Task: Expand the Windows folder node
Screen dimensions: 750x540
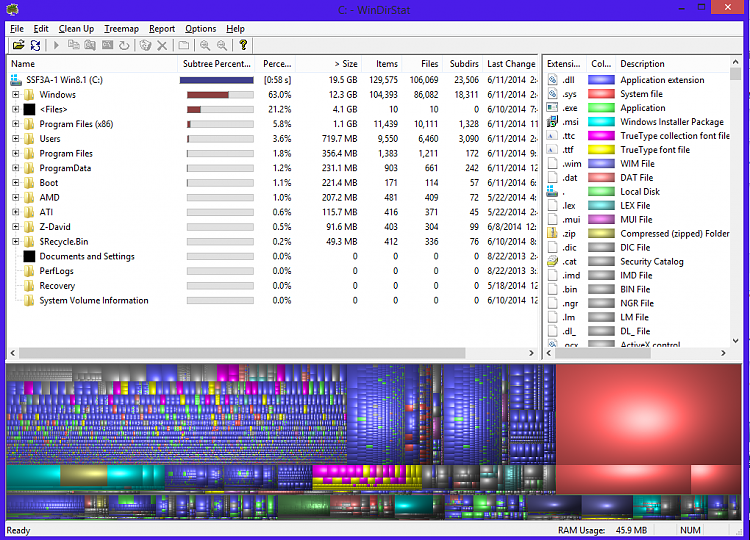Action: 16,94
